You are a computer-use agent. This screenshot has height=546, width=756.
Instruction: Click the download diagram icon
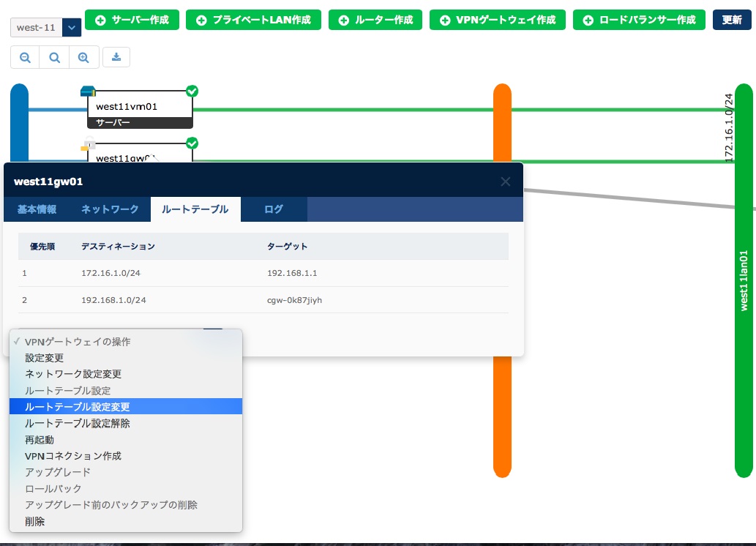coord(116,57)
